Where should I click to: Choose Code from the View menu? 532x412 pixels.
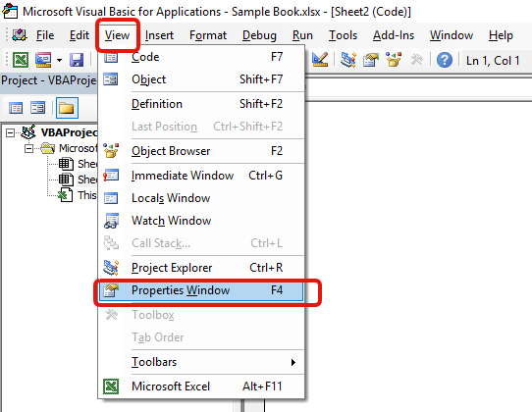(x=201, y=57)
